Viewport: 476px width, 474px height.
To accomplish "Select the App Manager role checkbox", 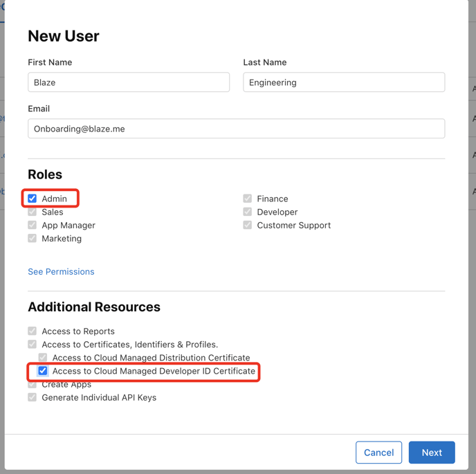I will pos(33,225).
